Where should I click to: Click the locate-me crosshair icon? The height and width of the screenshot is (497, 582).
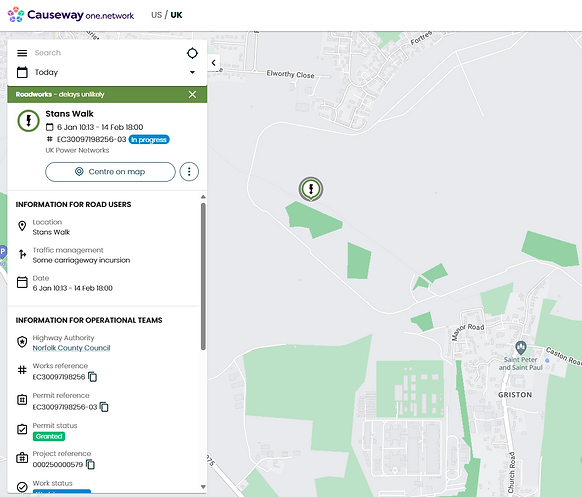pyautogui.click(x=192, y=53)
